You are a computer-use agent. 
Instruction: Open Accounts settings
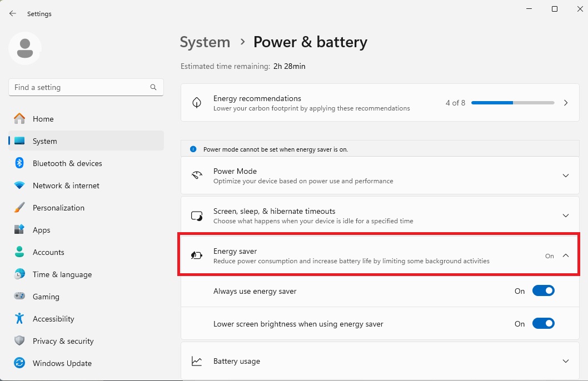86,252
